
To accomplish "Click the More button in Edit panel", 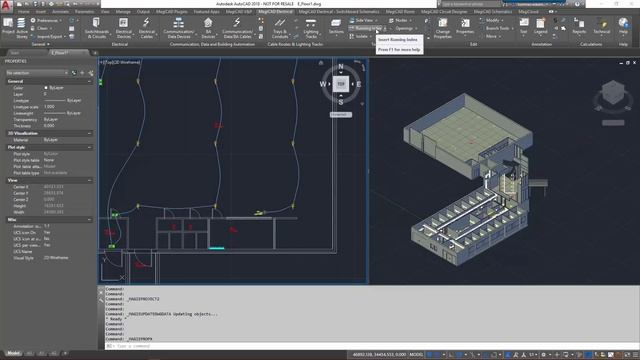I will click(491, 37).
